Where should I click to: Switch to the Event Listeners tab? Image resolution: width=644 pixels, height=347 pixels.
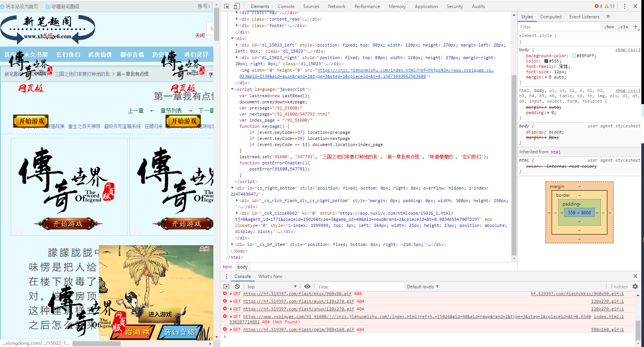pos(584,16)
